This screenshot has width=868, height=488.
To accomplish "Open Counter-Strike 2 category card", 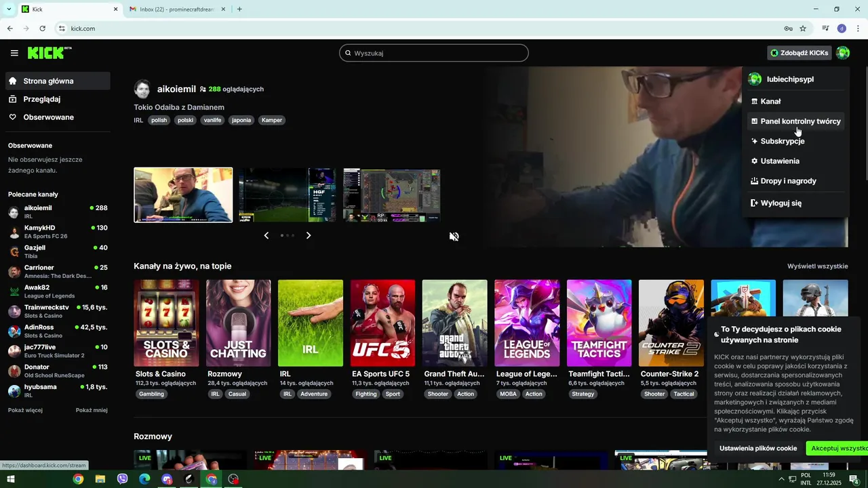I will 671,323.
